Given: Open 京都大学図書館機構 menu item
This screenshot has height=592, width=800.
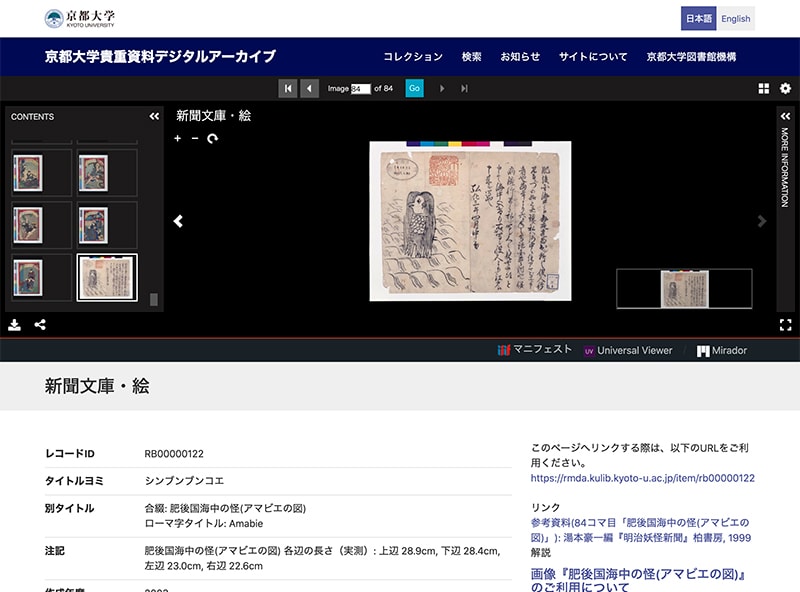Looking at the screenshot, I should click(691, 57).
